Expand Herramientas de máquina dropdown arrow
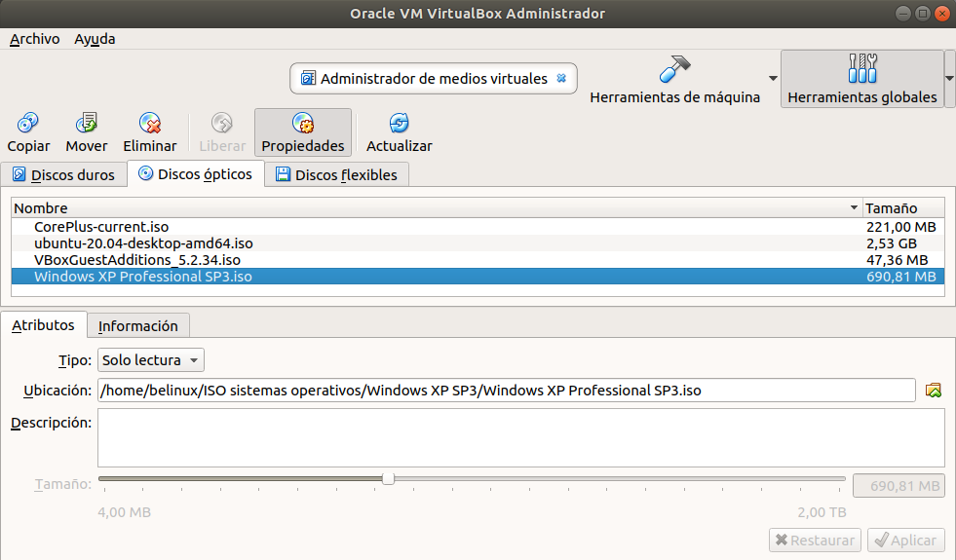956x560 pixels. pyautogui.click(x=773, y=79)
